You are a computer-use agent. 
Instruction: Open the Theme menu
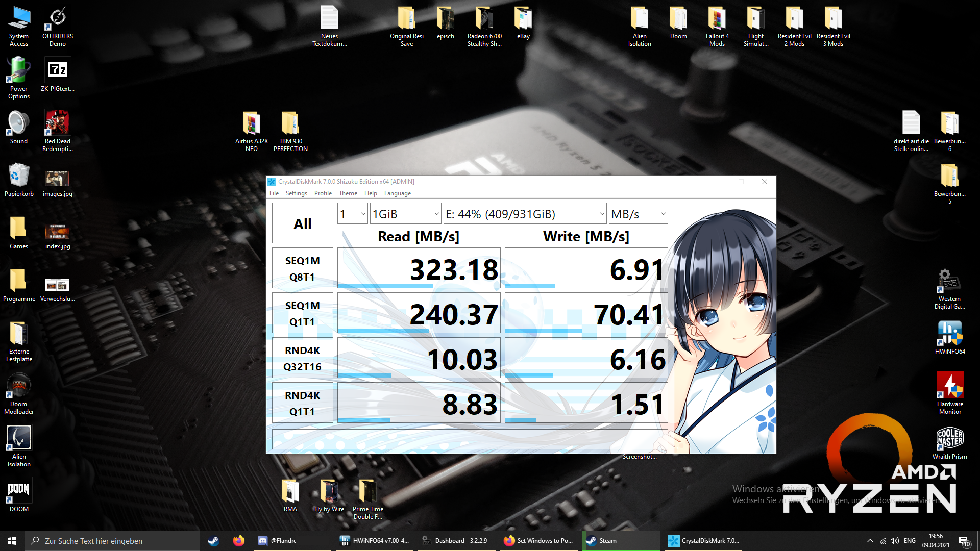click(x=348, y=193)
